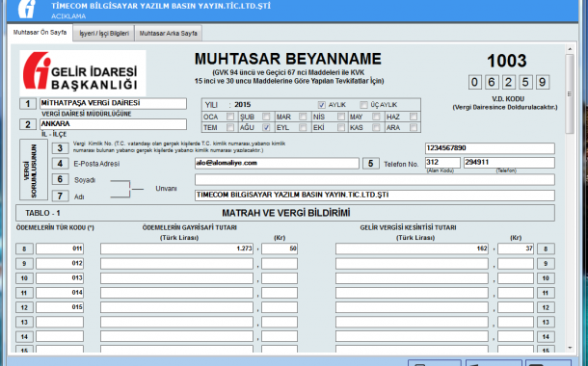Click the Telefon field showing 294911
The image size is (588, 366).
point(509,163)
